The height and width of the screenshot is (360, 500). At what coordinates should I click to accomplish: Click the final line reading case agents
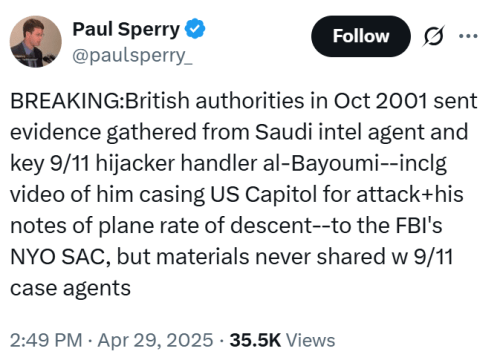coord(70,288)
